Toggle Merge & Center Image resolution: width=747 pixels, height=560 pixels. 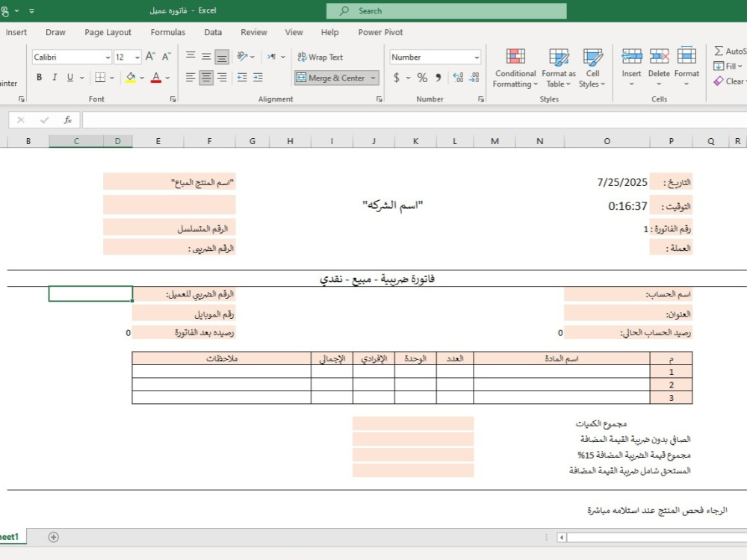tap(331, 78)
